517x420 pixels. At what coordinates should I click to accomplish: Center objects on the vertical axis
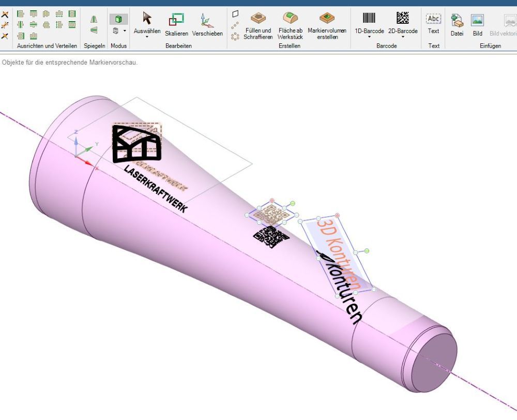[21, 25]
